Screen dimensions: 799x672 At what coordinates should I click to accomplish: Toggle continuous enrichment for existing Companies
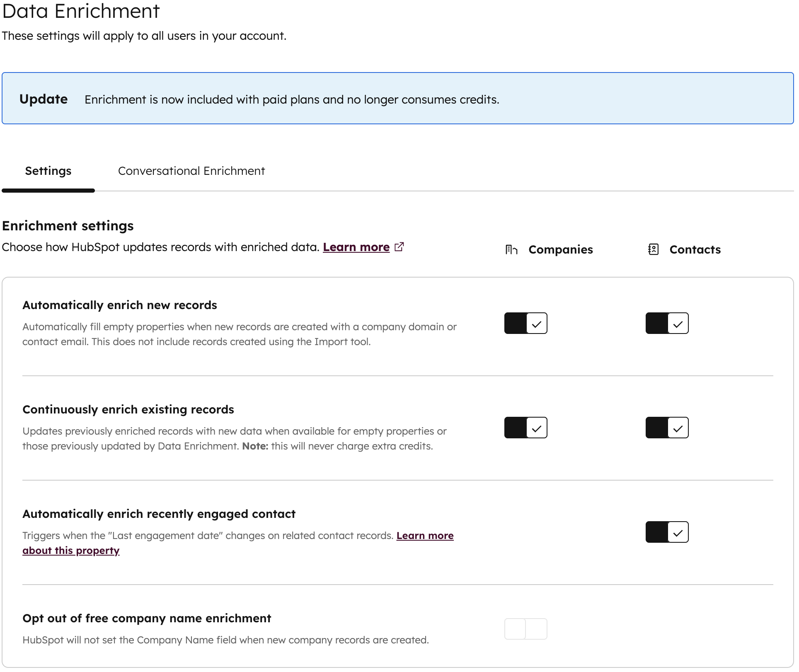click(x=525, y=427)
